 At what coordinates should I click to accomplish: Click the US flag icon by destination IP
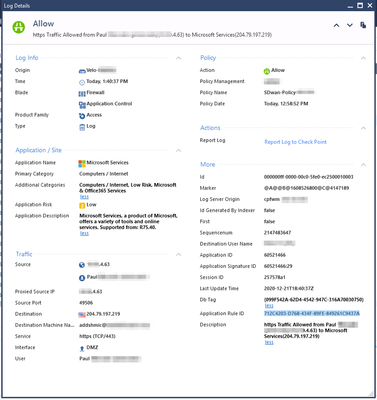[82, 314]
